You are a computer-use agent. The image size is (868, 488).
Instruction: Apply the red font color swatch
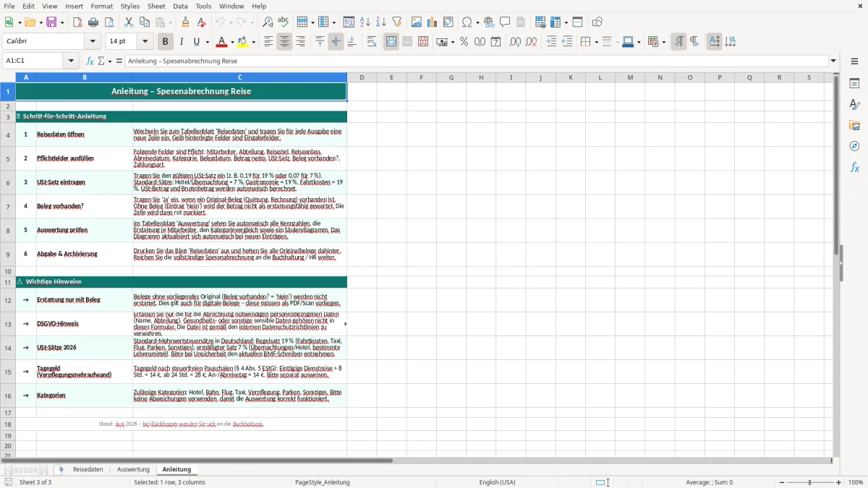point(223,42)
